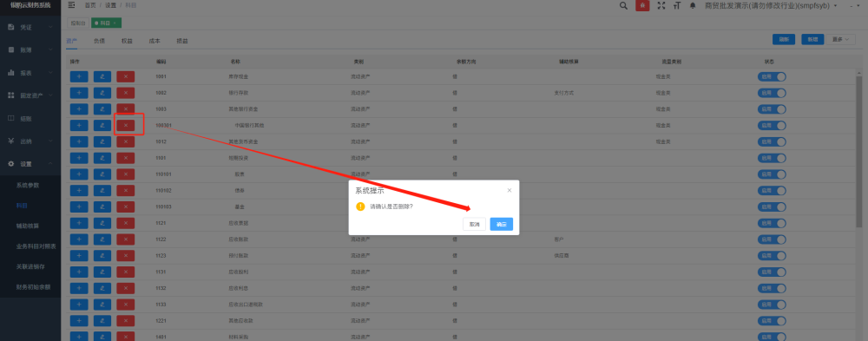Image resolution: width=868 pixels, height=341 pixels.
Task: Open 辅助核算 in the sidebar
Action: click(28, 226)
